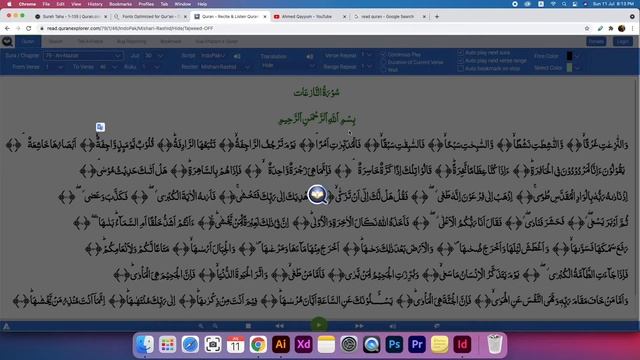The width and height of the screenshot is (640, 360).
Task: Click the Quran Explorer logo icon
Action: [x=7, y=41]
